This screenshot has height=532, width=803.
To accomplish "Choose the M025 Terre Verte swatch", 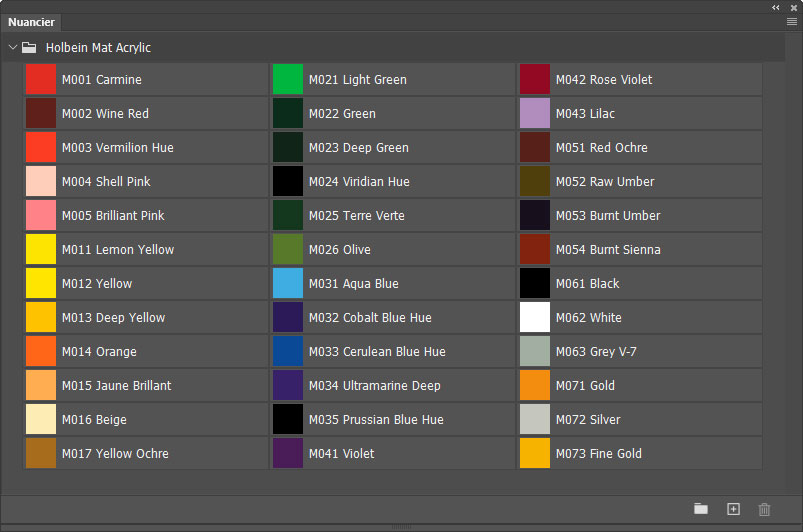I will click(288, 215).
